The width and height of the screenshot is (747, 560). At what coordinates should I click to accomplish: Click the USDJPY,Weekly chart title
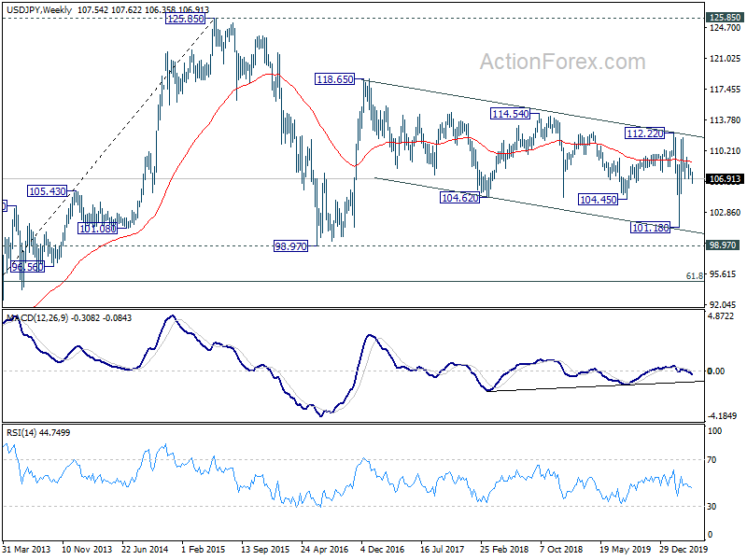pos(38,9)
